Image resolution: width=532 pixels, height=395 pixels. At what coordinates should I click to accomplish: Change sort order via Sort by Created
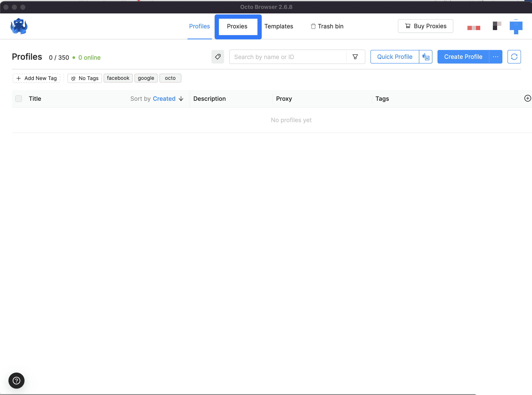coord(157,98)
